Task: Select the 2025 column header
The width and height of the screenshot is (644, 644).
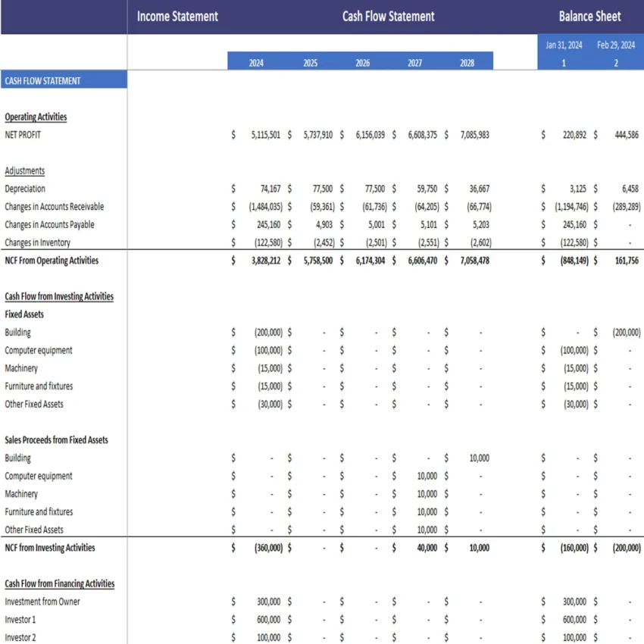Action: [x=310, y=64]
